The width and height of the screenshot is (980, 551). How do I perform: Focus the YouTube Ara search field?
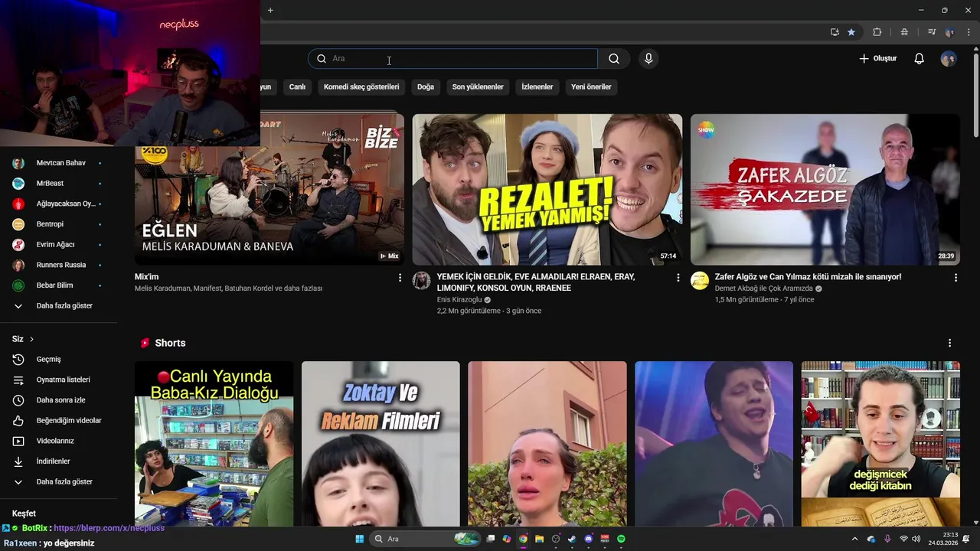[453, 59]
